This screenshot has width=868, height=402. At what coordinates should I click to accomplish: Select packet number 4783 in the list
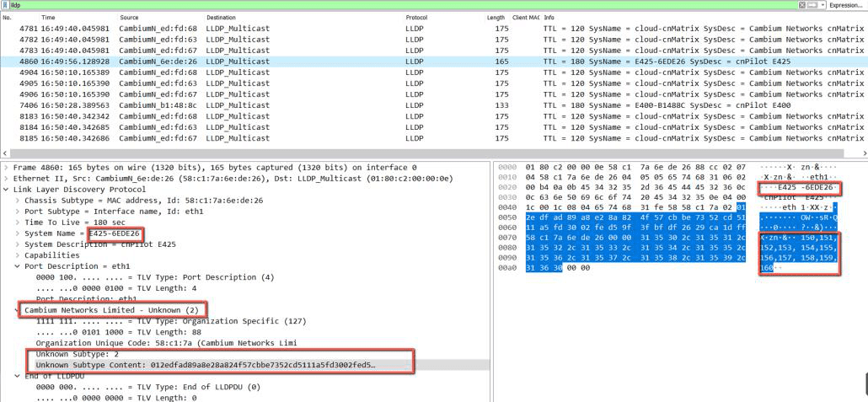[433, 51]
